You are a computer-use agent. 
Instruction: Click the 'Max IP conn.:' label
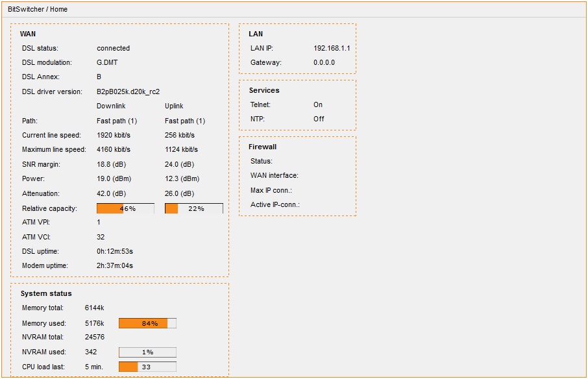point(271,190)
